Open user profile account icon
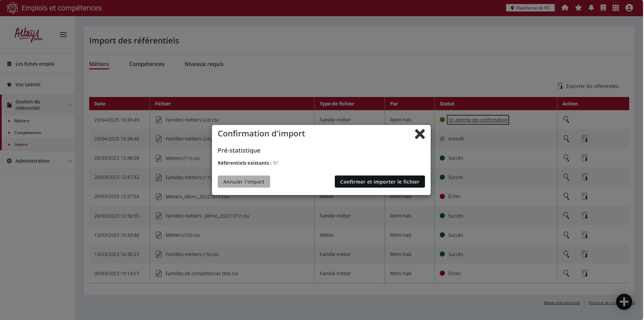Viewport: 644px width, 320px height. click(629, 8)
